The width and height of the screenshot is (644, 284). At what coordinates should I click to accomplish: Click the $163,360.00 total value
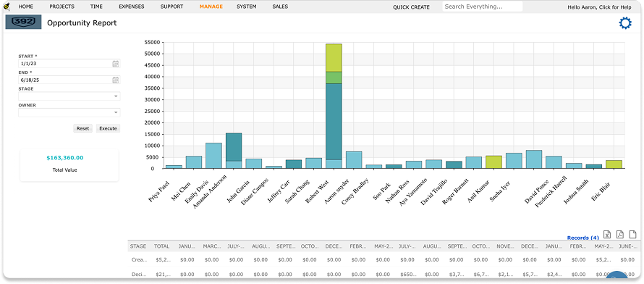click(65, 157)
